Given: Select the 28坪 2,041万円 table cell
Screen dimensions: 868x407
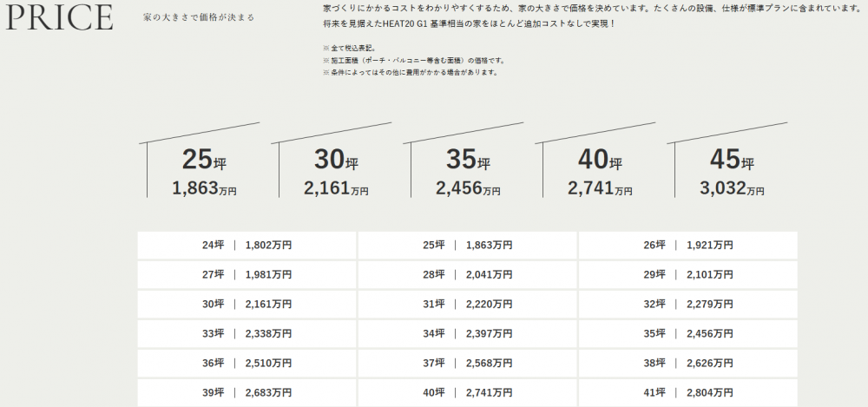Looking at the screenshot, I should click(467, 275).
